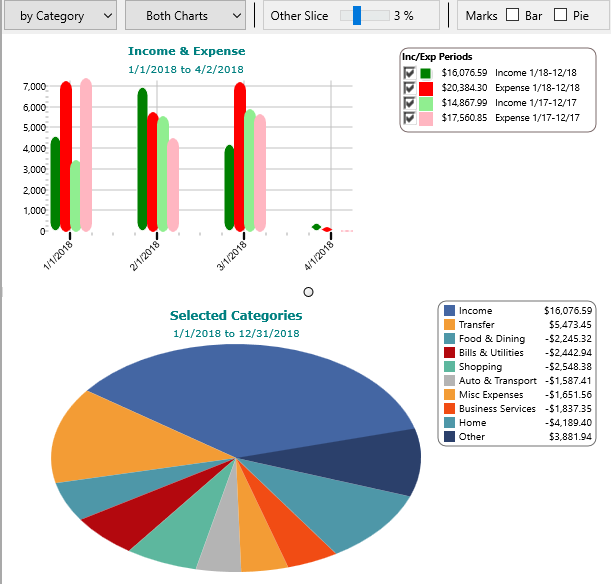The height and width of the screenshot is (584, 611).
Task: Open the by Category dropdown
Action: pyautogui.click(x=60, y=16)
